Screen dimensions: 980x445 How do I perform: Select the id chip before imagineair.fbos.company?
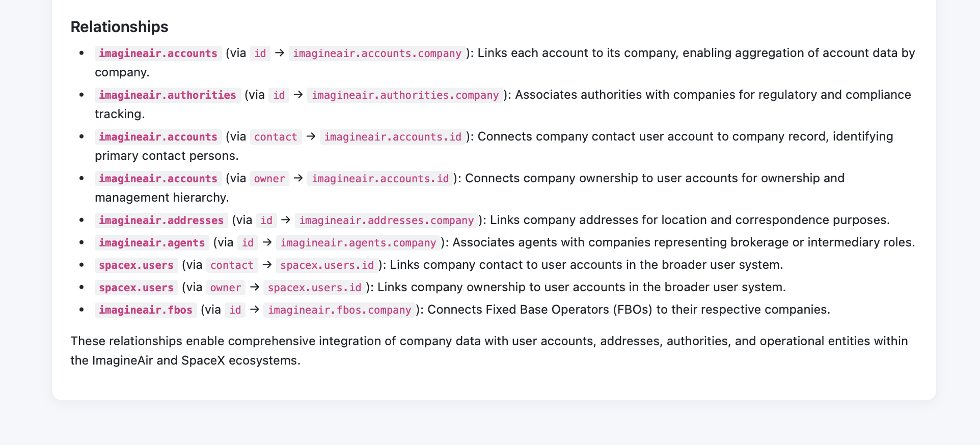click(235, 310)
